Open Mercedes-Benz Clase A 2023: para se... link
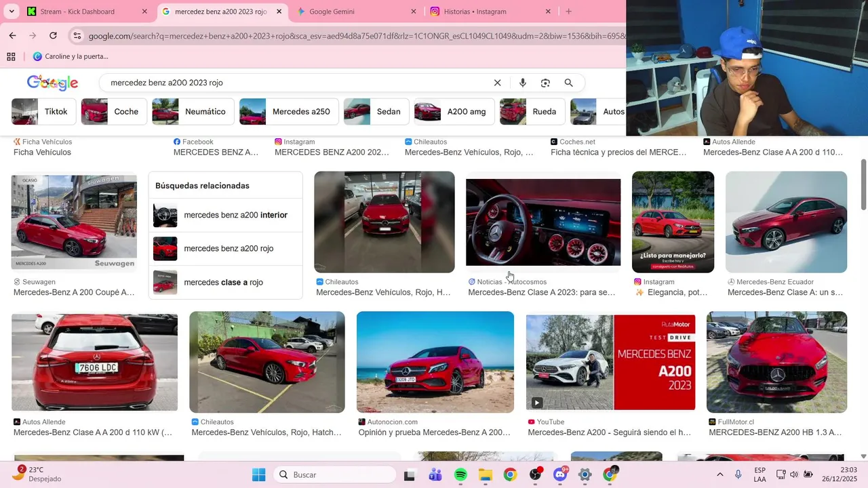 [542, 293]
